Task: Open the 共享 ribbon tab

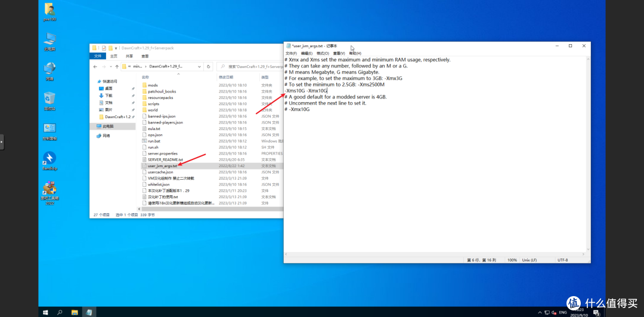Action: tap(129, 56)
